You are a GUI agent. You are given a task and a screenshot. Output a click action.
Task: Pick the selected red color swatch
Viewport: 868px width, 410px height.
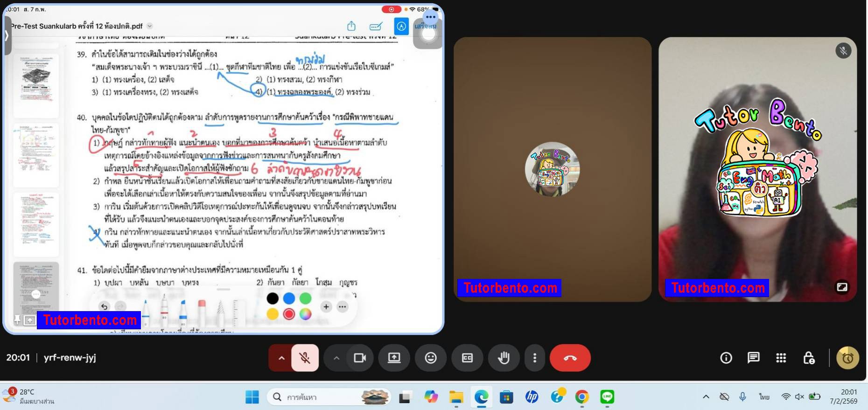(x=289, y=314)
